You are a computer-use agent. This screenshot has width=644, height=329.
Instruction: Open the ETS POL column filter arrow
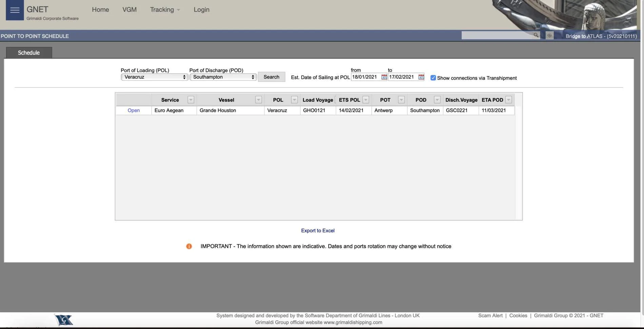[x=366, y=100]
